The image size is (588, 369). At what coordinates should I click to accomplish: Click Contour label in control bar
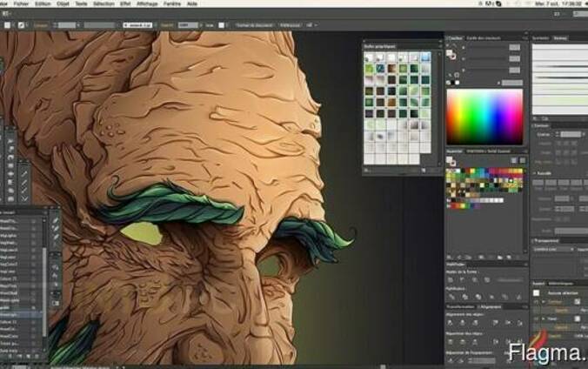click(41, 25)
